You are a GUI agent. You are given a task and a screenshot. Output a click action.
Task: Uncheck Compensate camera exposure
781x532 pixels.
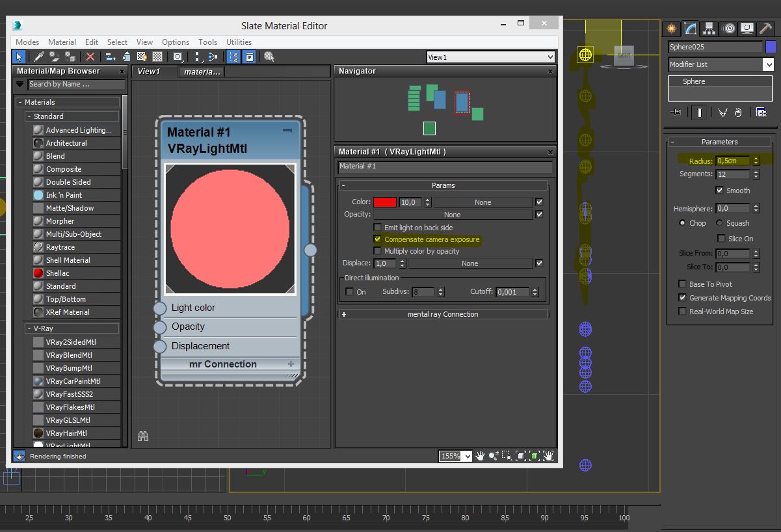(x=377, y=239)
